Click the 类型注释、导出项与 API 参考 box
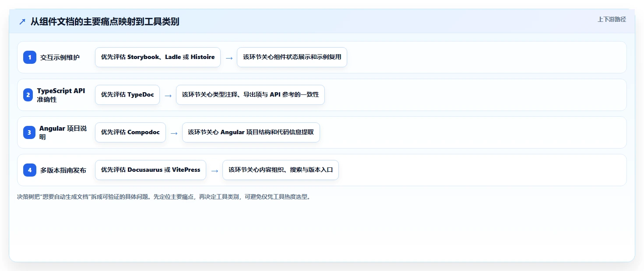Image resolution: width=644 pixels, height=271 pixels. tap(250, 95)
